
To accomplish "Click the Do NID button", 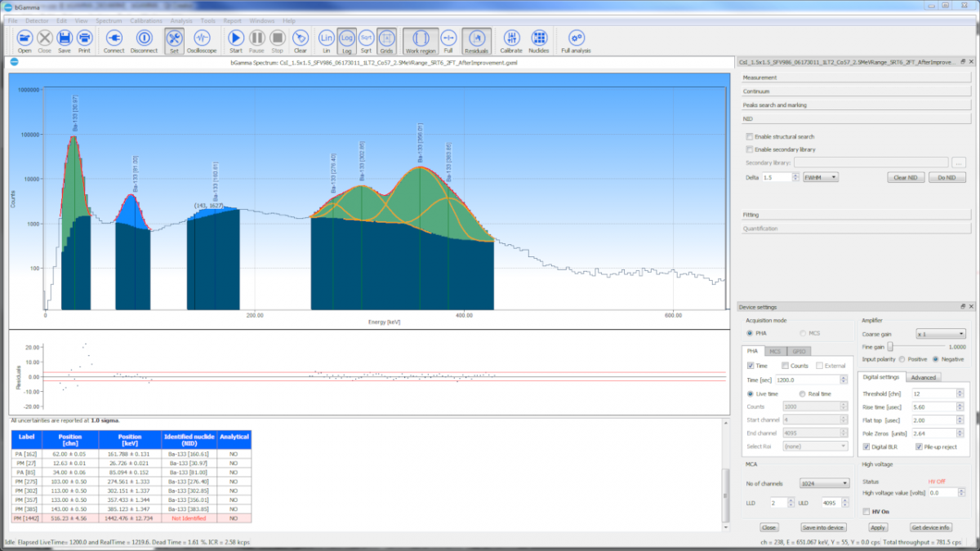I will [x=947, y=177].
